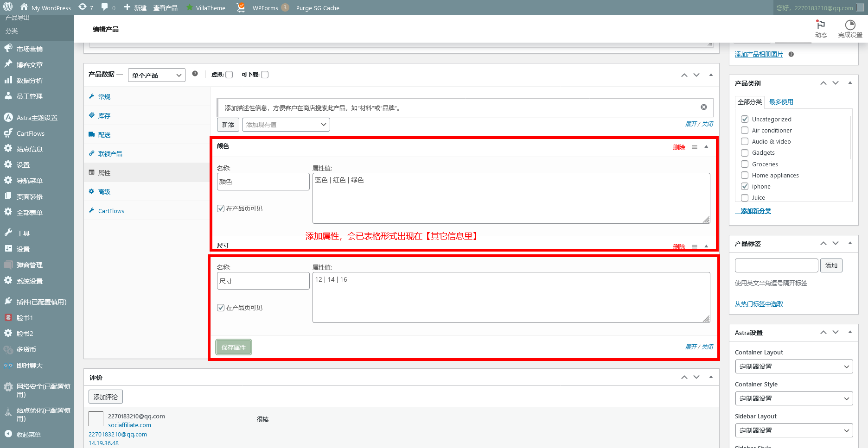Open 多货币 sidebar icon

[x=8, y=349]
